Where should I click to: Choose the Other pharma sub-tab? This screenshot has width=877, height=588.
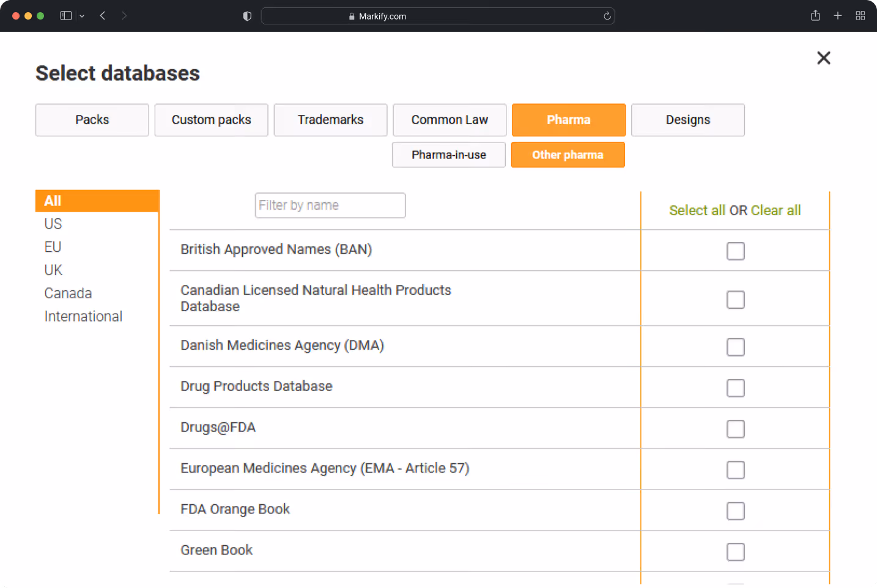(x=568, y=155)
